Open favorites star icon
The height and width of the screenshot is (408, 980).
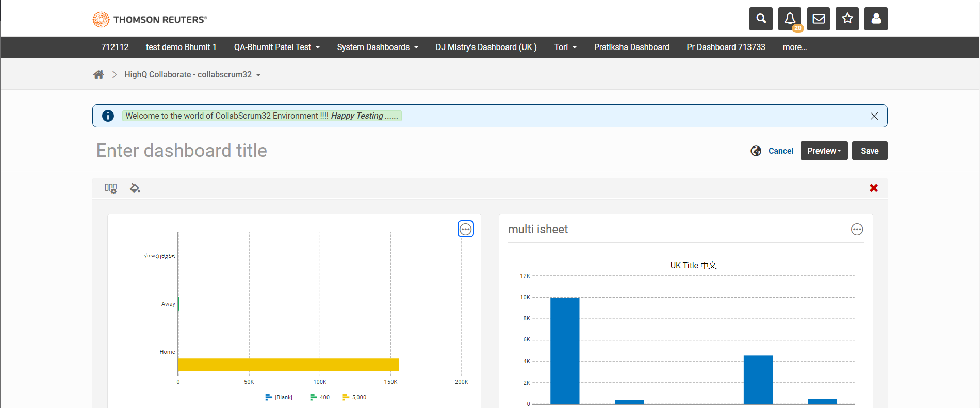tap(847, 19)
